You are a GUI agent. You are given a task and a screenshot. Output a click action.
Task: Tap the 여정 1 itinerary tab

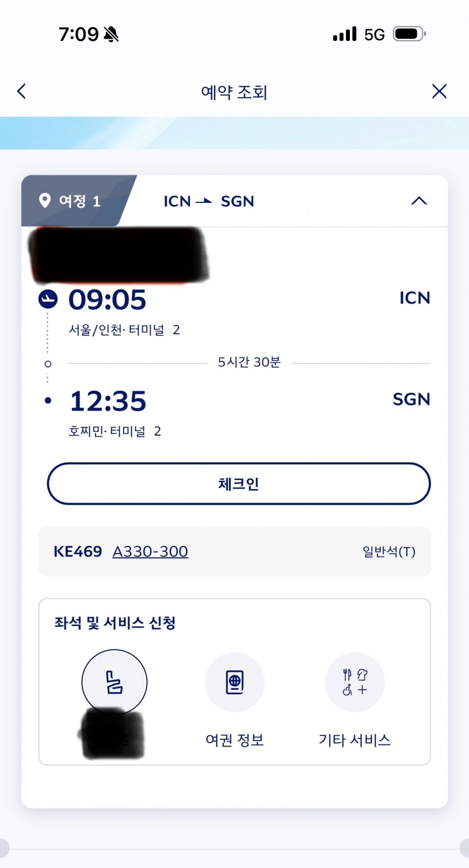coord(79,201)
